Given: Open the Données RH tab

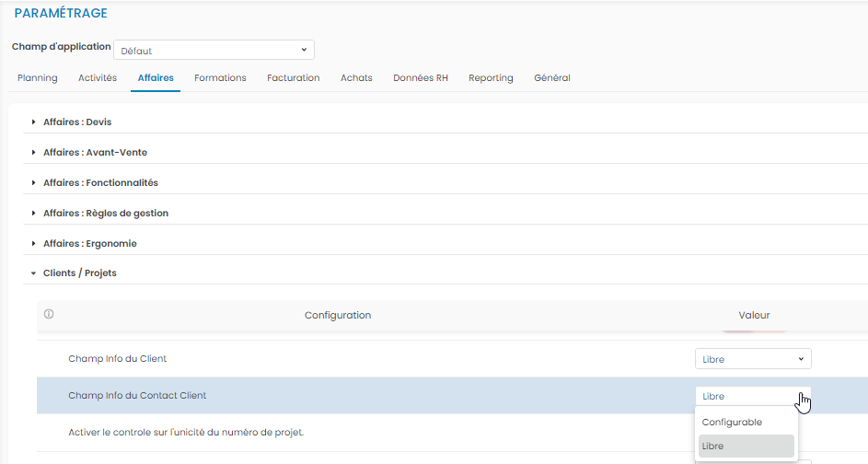Looking at the screenshot, I should [421, 78].
